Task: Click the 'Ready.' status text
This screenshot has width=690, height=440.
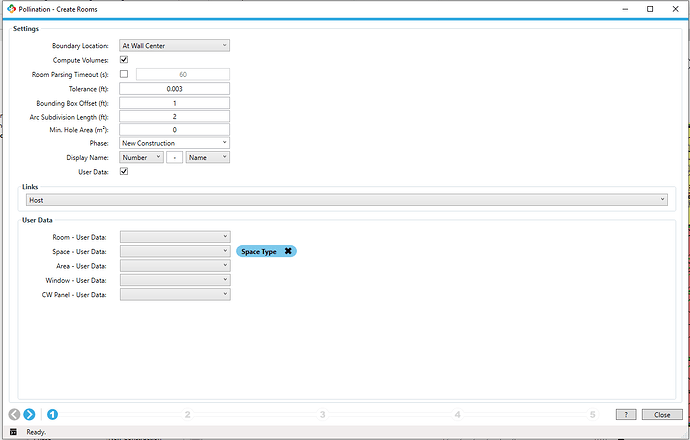Action: (x=36, y=432)
